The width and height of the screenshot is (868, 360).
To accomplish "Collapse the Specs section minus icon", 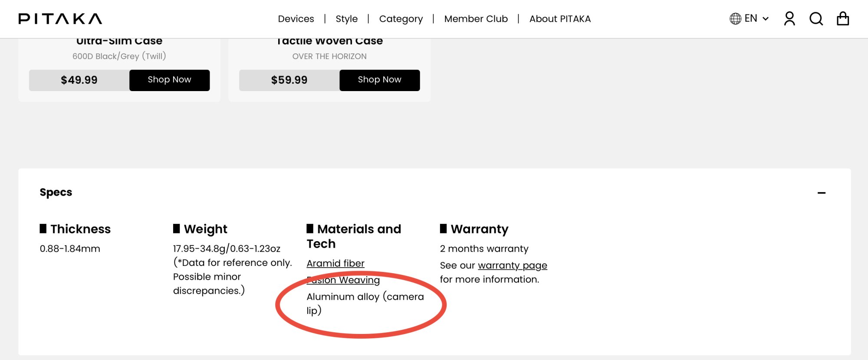I will pos(821,193).
